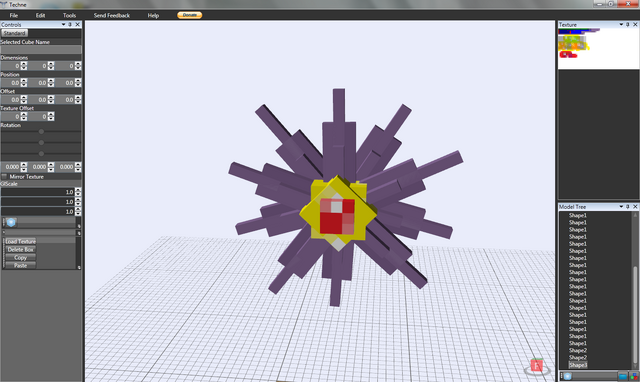Decrease the first Dimensions value
The width and height of the screenshot is (640, 382).
pos(24,68)
